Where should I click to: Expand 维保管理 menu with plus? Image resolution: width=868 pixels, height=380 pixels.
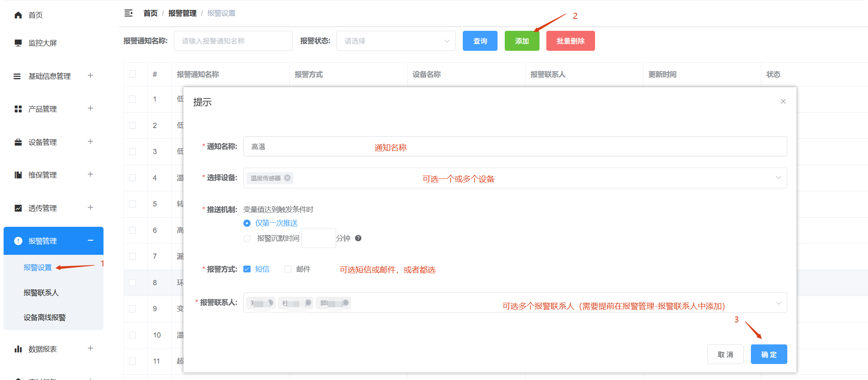click(90, 174)
